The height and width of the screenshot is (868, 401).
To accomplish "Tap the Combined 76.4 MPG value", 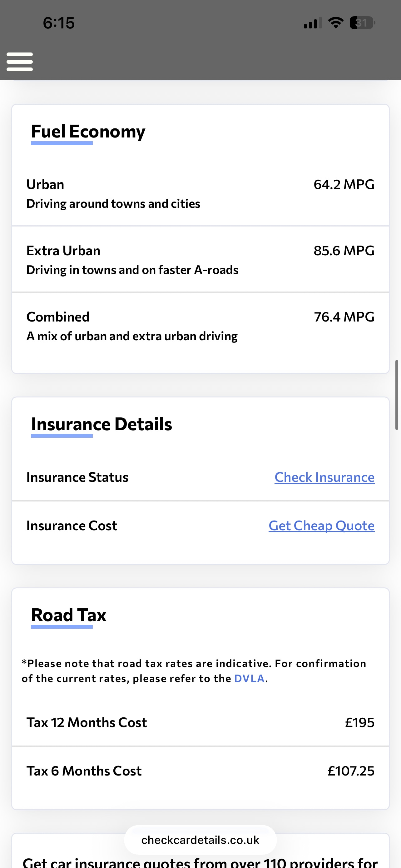I will click(344, 317).
